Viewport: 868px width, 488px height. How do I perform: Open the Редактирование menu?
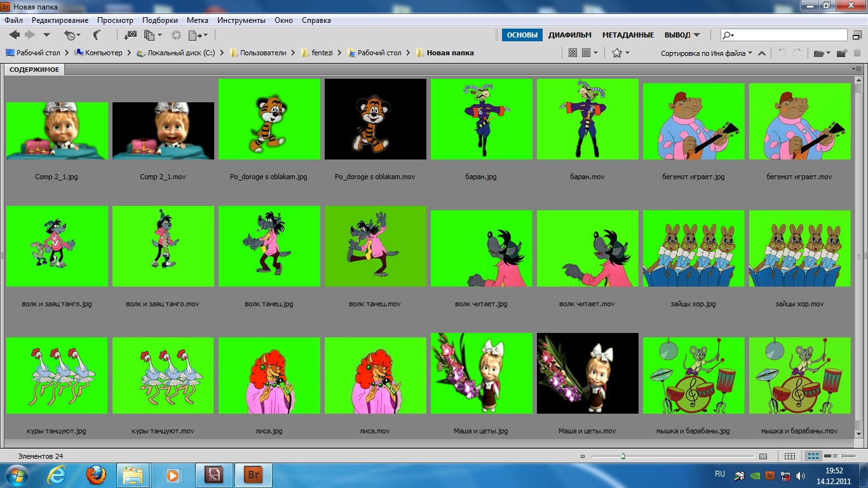[60, 20]
